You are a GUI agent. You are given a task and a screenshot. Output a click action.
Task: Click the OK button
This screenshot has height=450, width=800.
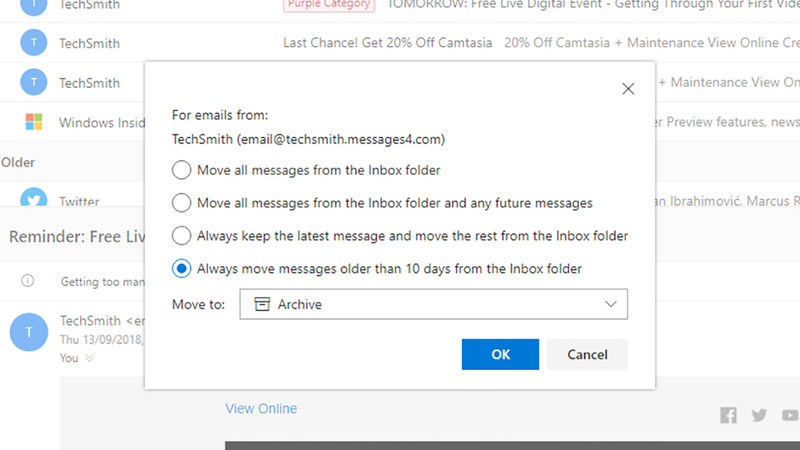click(500, 354)
